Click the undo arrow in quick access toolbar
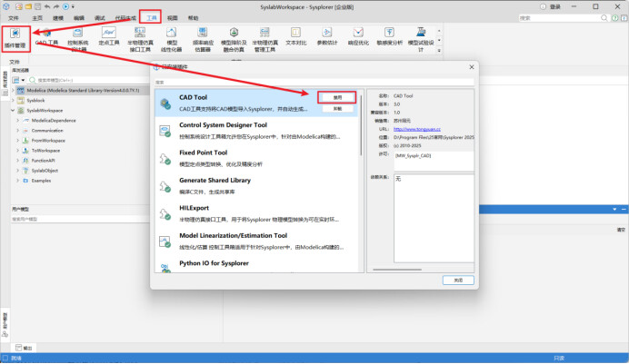Viewport: 629px width, 364px height. [47, 6]
